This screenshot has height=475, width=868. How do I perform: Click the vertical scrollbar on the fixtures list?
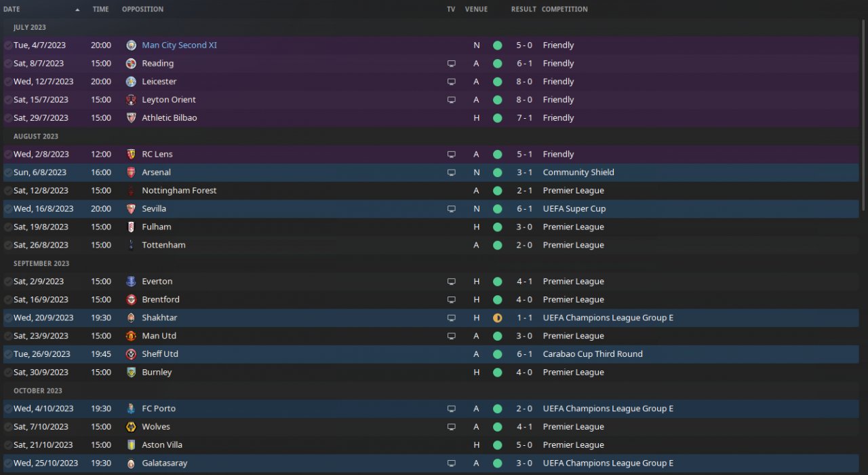coord(863,115)
